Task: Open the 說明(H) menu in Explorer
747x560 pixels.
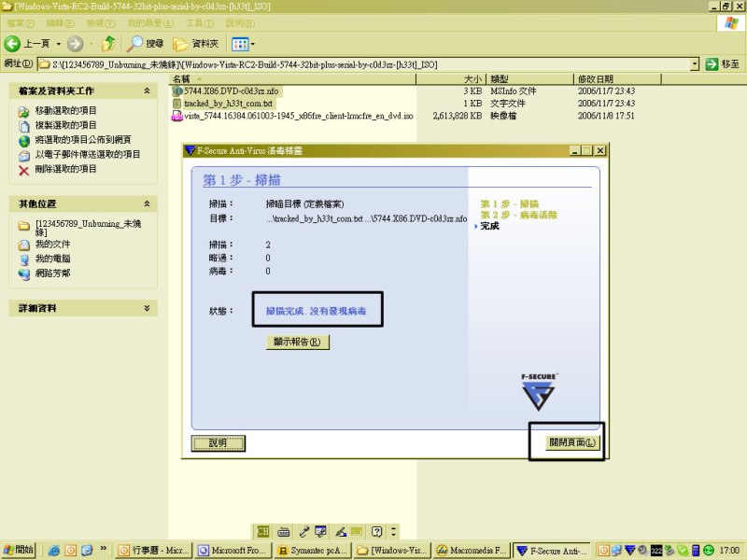Action: click(240, 22)
